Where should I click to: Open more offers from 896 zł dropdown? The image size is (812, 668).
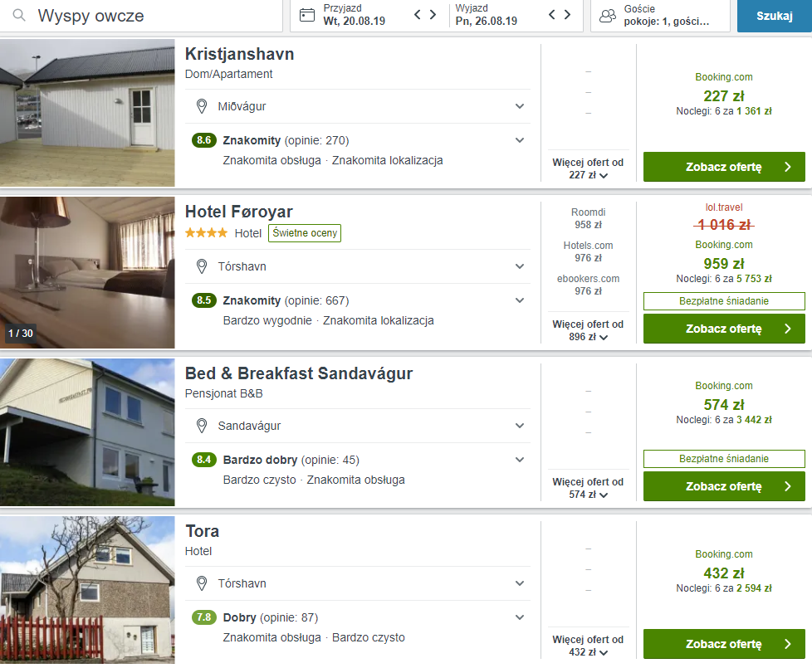(588, 331)
